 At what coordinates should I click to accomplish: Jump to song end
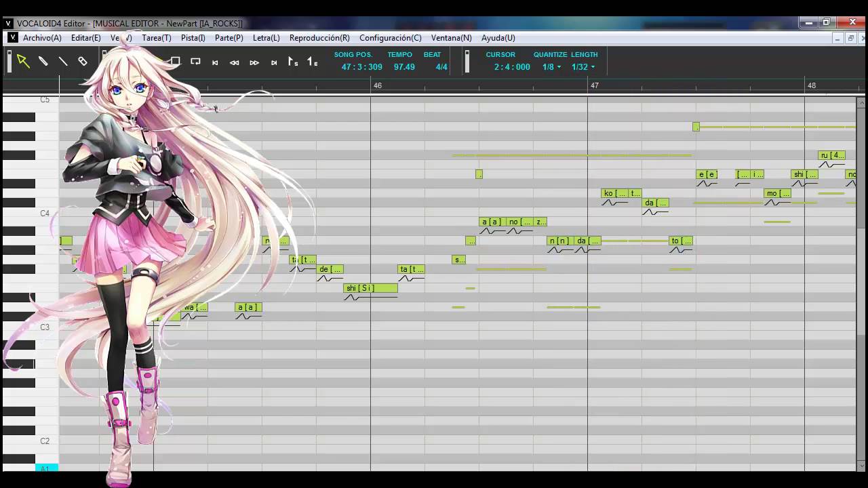274,62
